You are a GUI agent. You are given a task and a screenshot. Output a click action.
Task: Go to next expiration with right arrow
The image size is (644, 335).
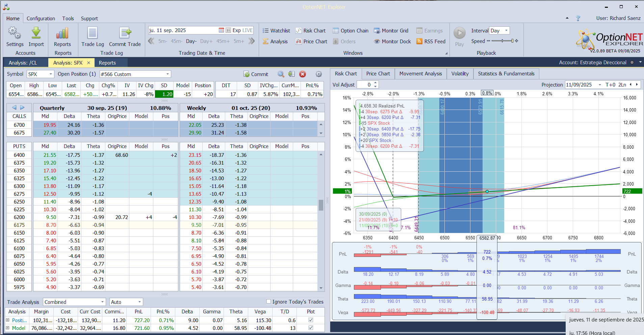[22, 107]
